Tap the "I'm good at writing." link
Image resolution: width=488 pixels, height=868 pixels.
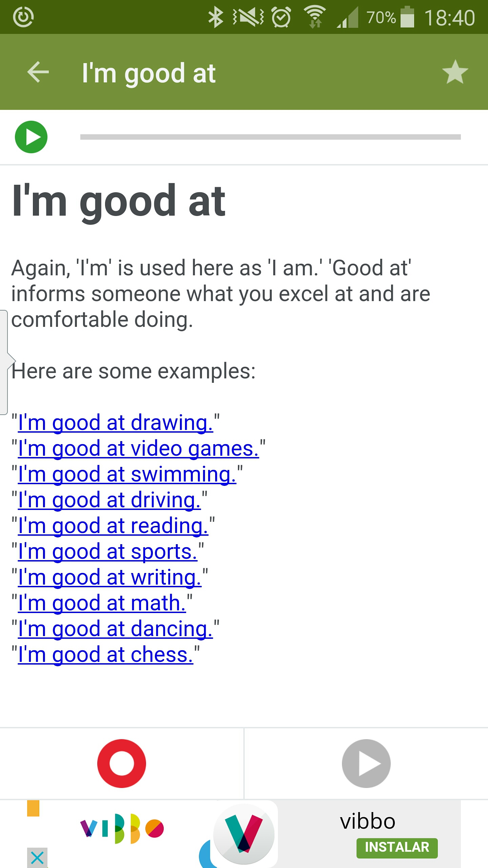(109, 578)
